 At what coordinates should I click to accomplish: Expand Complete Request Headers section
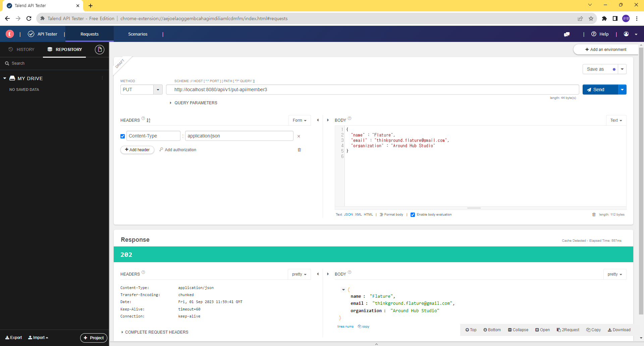(155, 332)
